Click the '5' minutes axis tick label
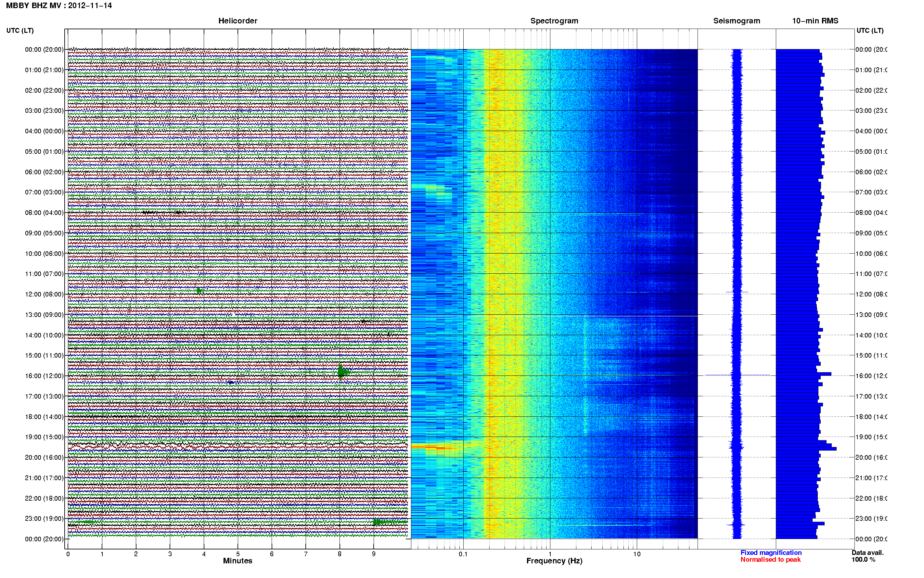The image size is (924, 578). (x=237, y=554)
